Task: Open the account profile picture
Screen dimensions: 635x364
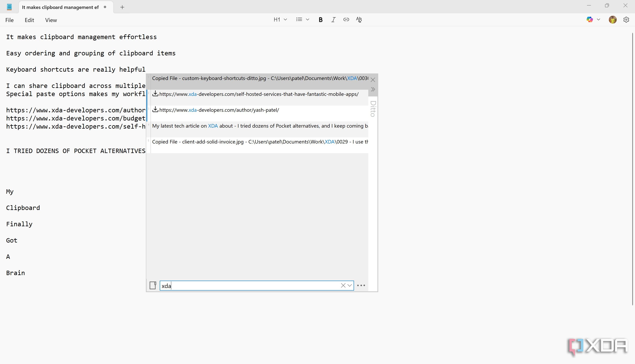Action: 613,19
